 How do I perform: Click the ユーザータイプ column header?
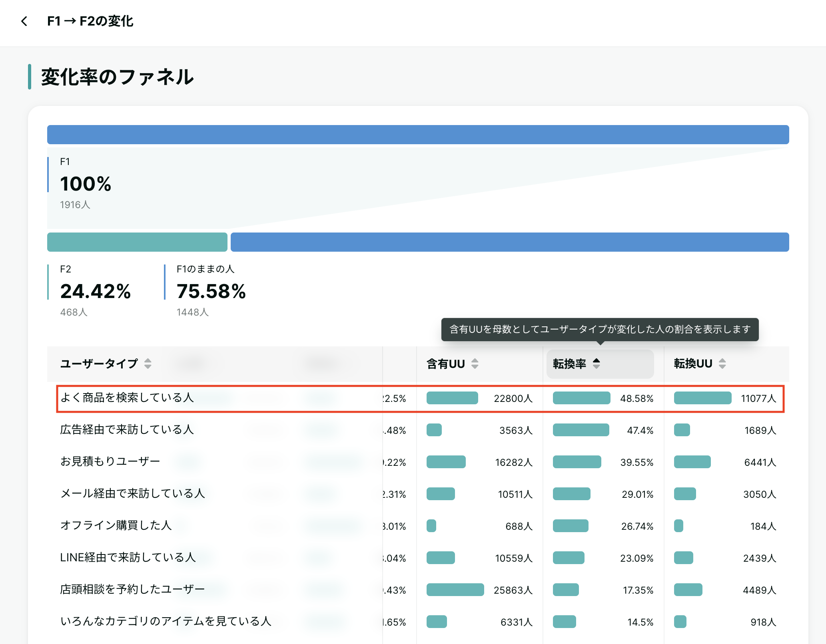[x=99, y=364]
